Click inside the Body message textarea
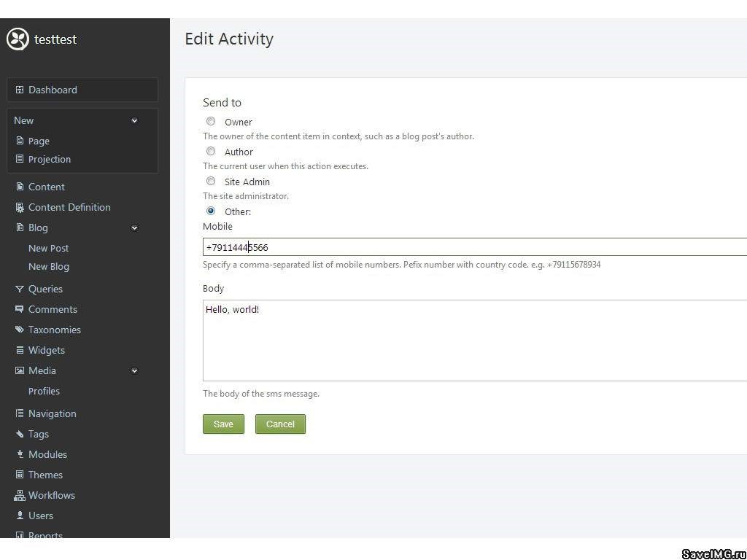747x560 pixels. coord(474,341)
